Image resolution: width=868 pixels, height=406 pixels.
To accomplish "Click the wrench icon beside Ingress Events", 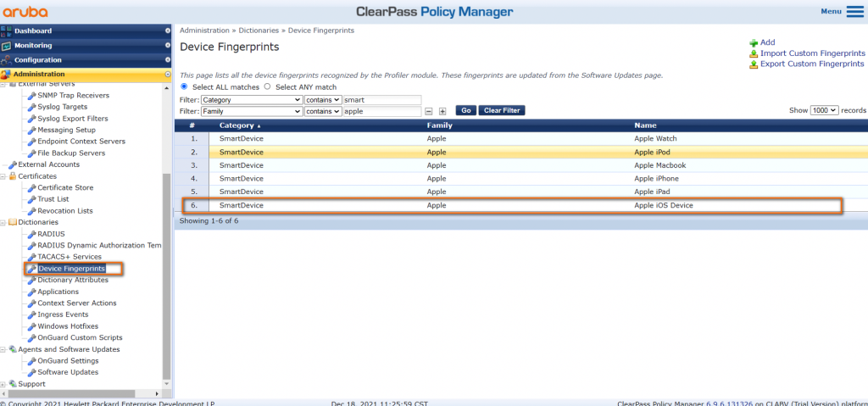I will [x=32, y=314].
